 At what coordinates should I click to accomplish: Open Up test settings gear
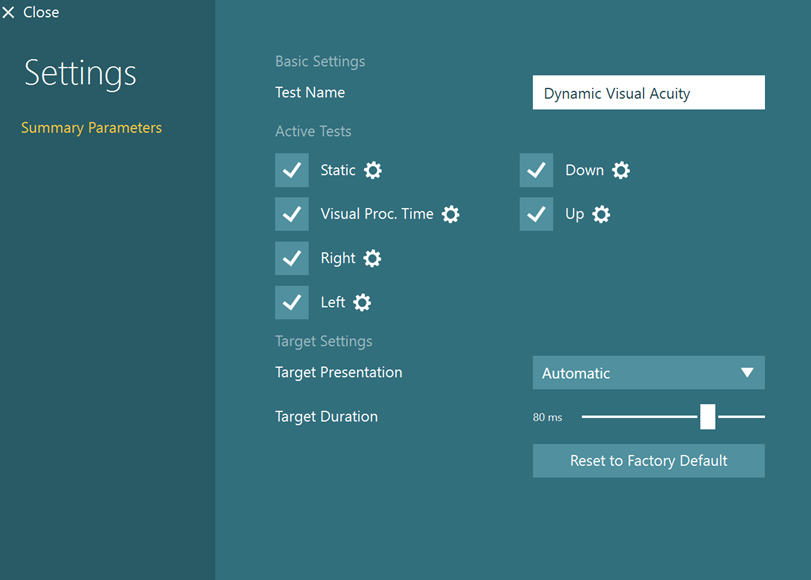pos(601,214)
